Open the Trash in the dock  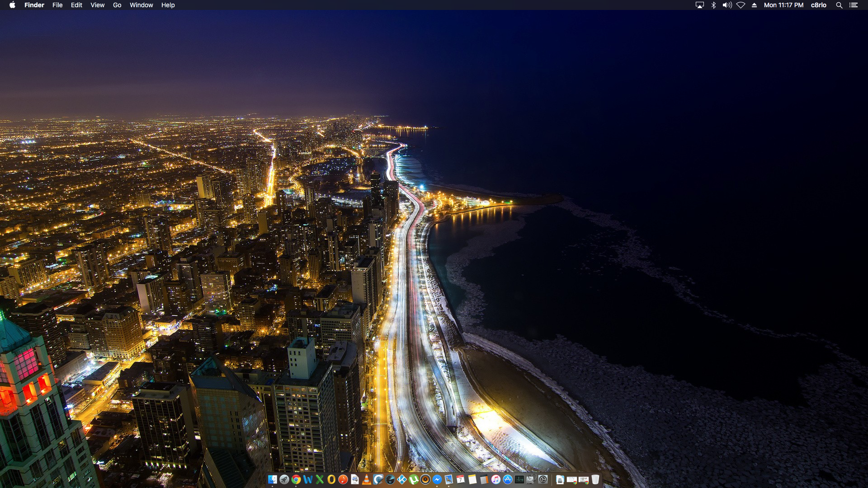(595, 479)
